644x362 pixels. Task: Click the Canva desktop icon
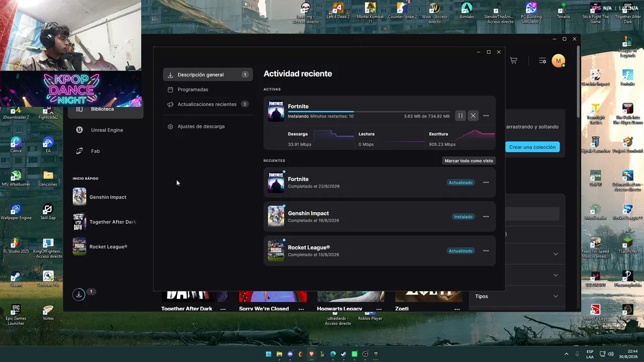coord(16,145)
